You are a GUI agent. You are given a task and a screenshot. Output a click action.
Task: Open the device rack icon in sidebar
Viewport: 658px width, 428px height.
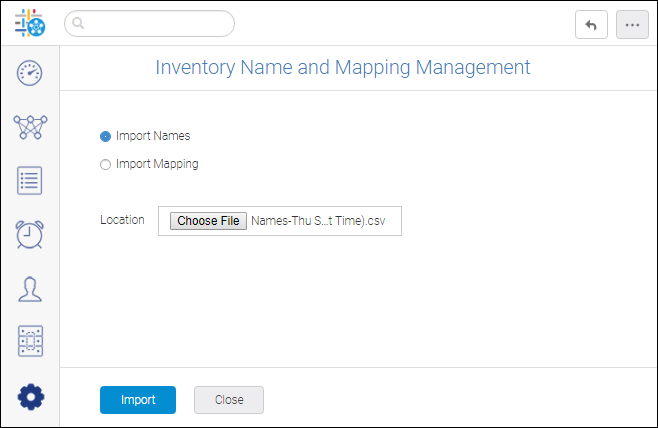click(30, 341)
